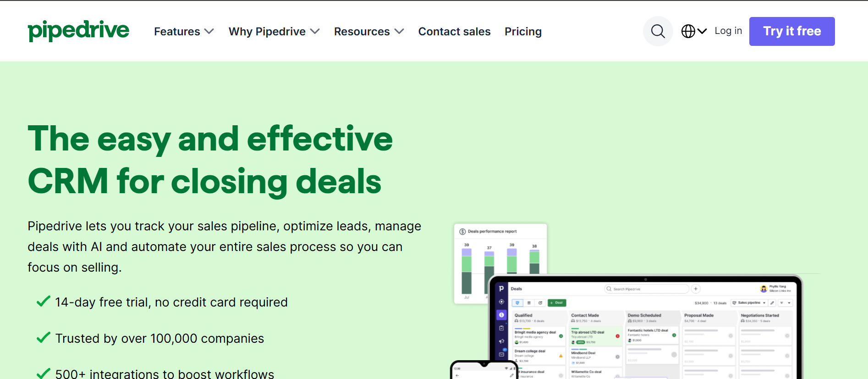Screen dimensions: 868x379
Task: Click the checkmark beside 500+ integrations
Action: click(x=44, y=373)
